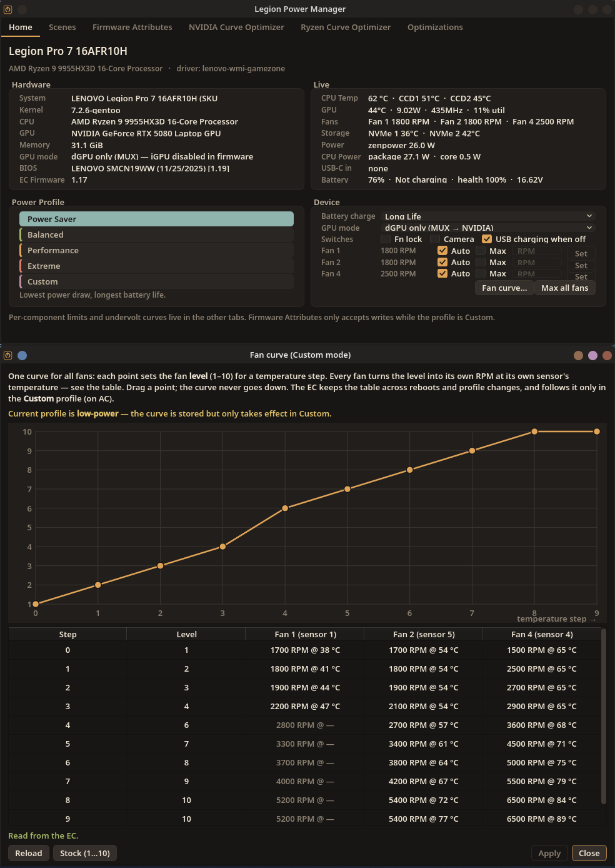This screenshot has width=615, height=868.
Task: Check the Max box for Fan 1
Action: click(x=481, y=251)
